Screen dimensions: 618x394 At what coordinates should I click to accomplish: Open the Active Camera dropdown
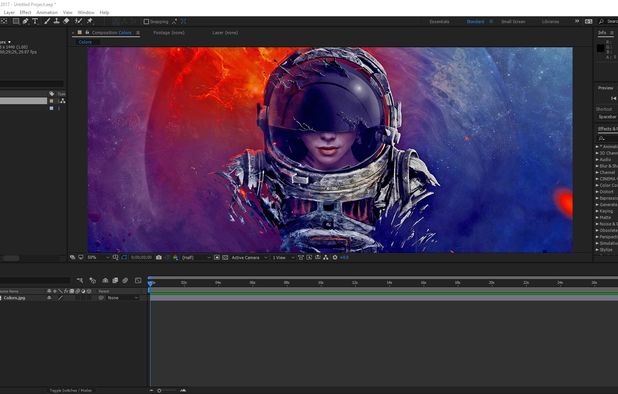(x=249, y=257)
